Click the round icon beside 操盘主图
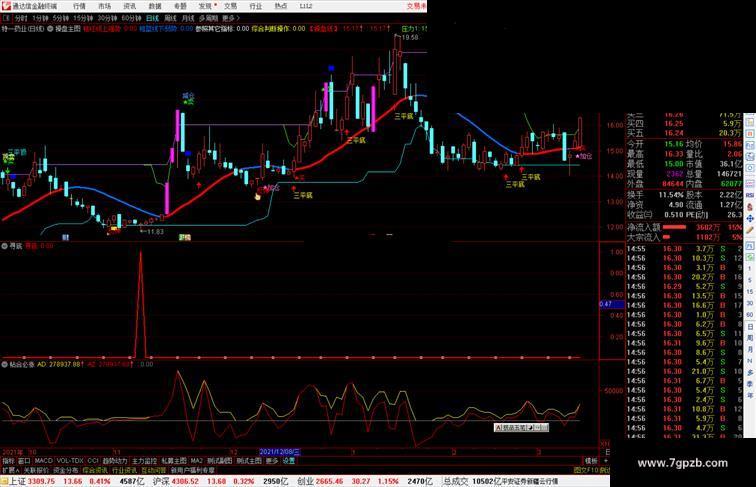The height and width of the screenshot is (487, 756). pos(50,29)
